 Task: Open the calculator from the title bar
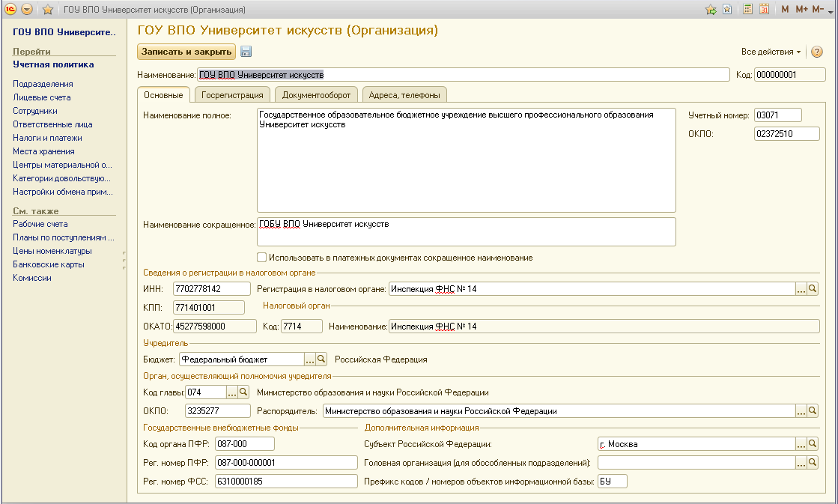[747, 10]
